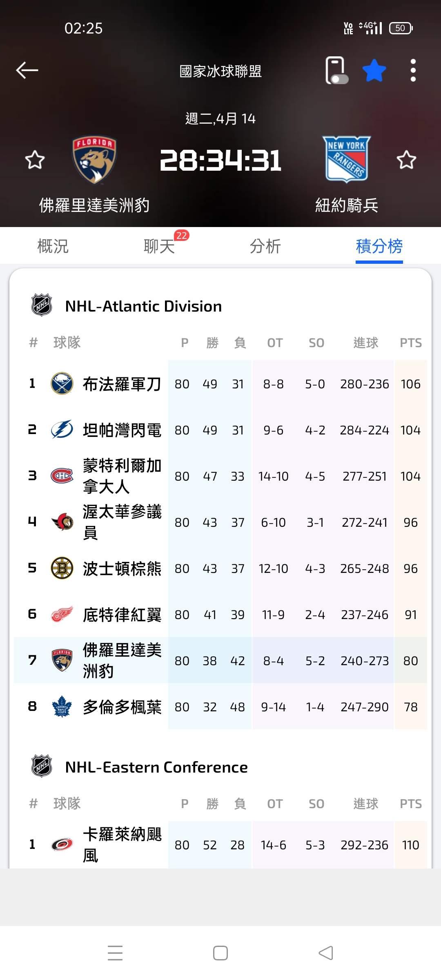Screen dimensions: 441x980
Task: Favorite New York Rangers with right star
Action: coord(406,160)
